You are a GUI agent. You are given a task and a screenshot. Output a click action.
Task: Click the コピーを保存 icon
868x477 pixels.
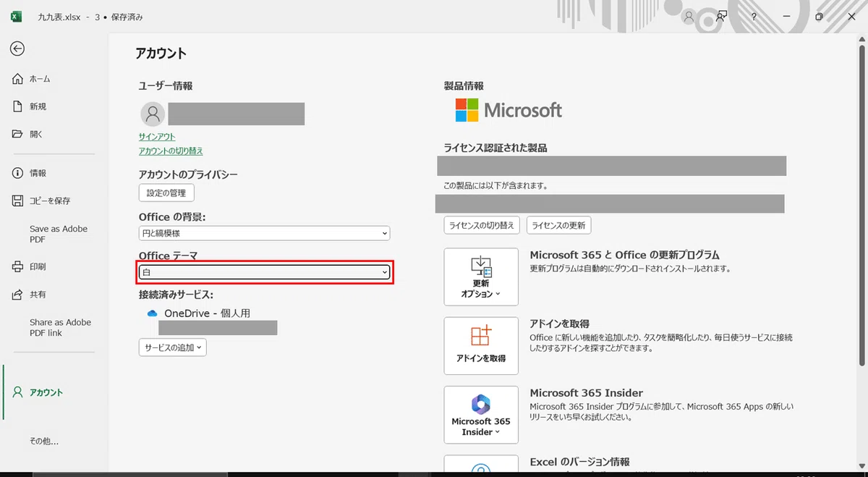18,200
